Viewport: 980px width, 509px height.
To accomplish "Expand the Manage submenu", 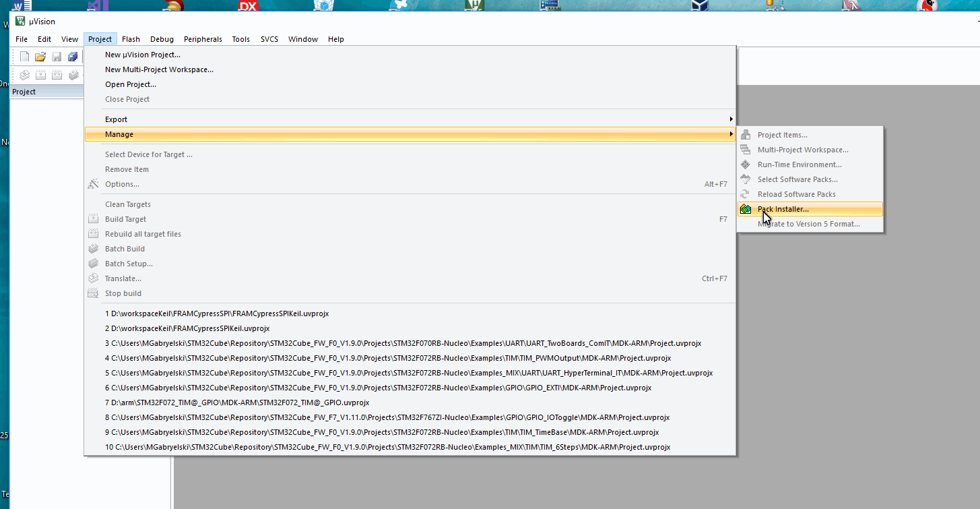I will [410, 134].
